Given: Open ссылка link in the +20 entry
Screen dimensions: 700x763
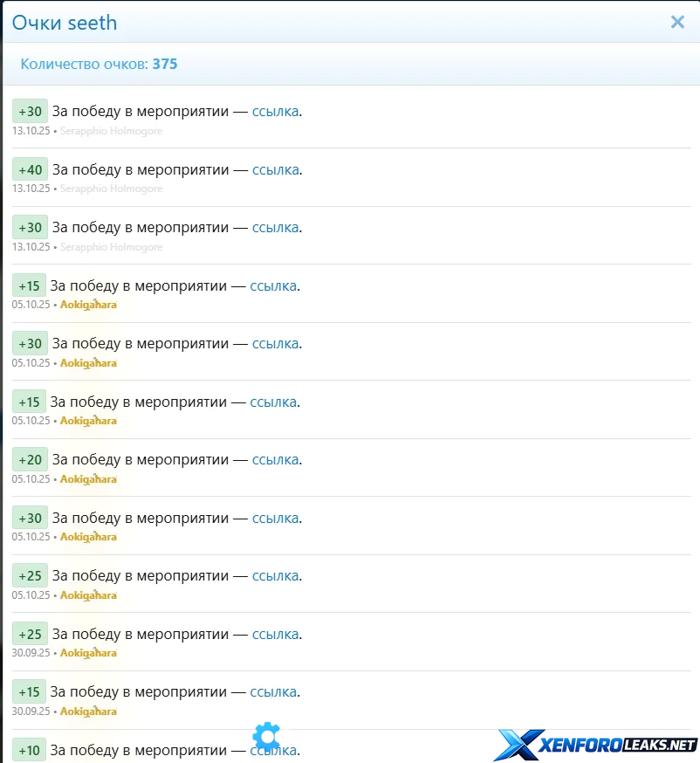Looking at the screenshot, I should click(x=275, y=459).
